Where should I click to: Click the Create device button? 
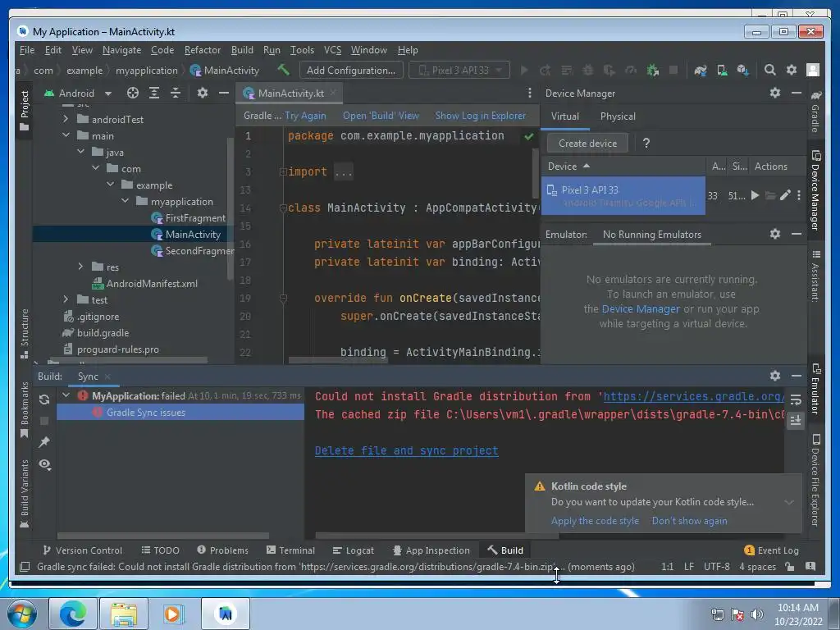click(587, 144)
